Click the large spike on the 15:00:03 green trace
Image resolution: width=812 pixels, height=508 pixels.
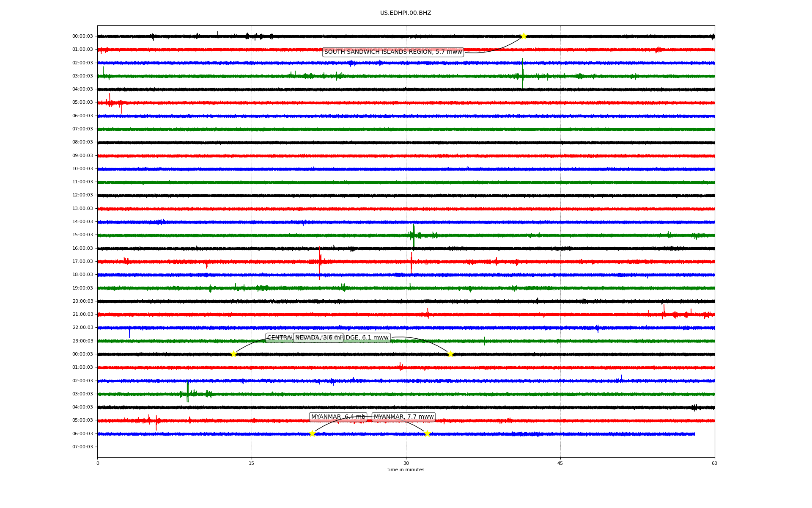coord(414,235)
